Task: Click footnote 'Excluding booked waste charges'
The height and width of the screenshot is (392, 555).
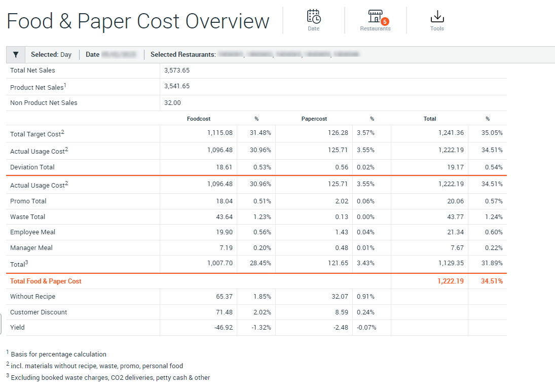Action: pos(110,377)
